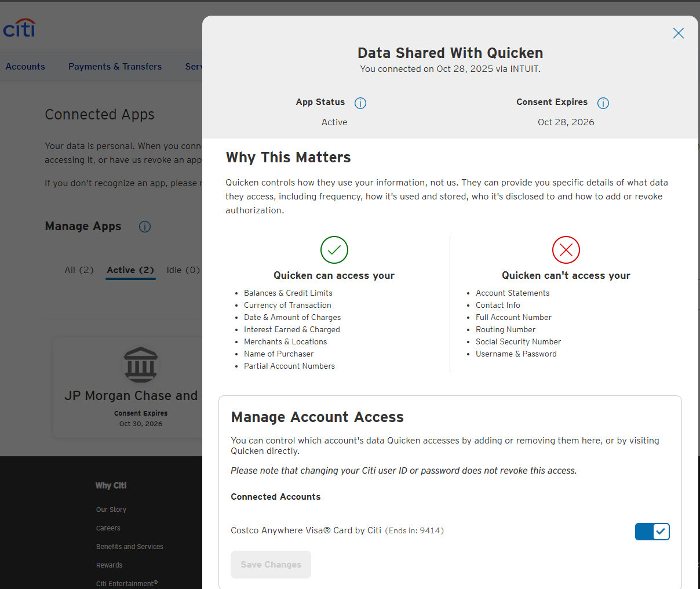Click the 'Contact Info' item

(x=498, y=305)
